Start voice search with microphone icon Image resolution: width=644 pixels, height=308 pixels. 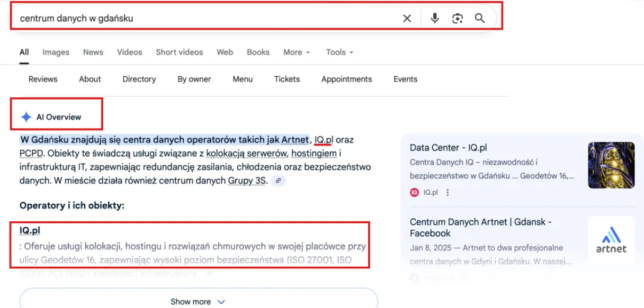pyautogui.click(x=435, y=19)
